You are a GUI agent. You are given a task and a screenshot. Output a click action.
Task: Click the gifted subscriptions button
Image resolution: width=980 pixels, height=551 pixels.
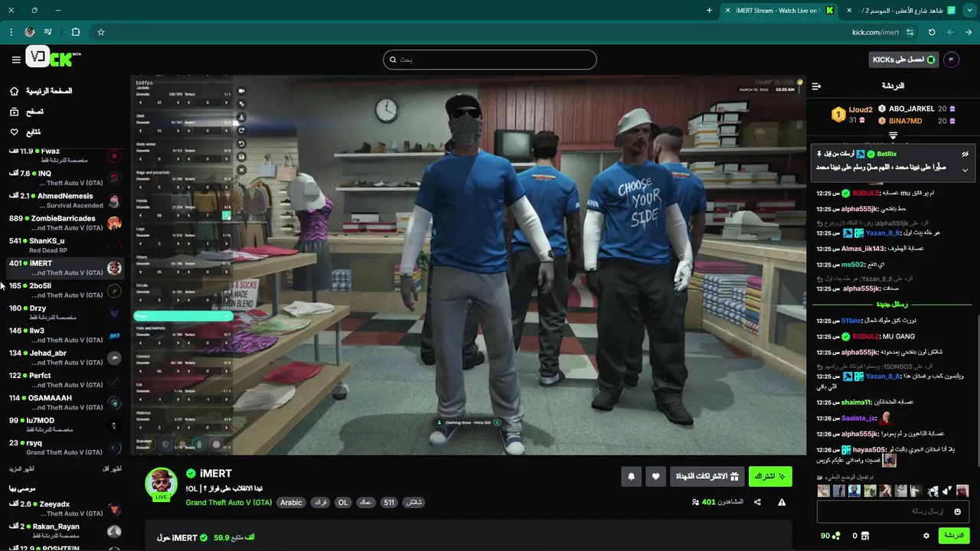[x=707, y=477]
